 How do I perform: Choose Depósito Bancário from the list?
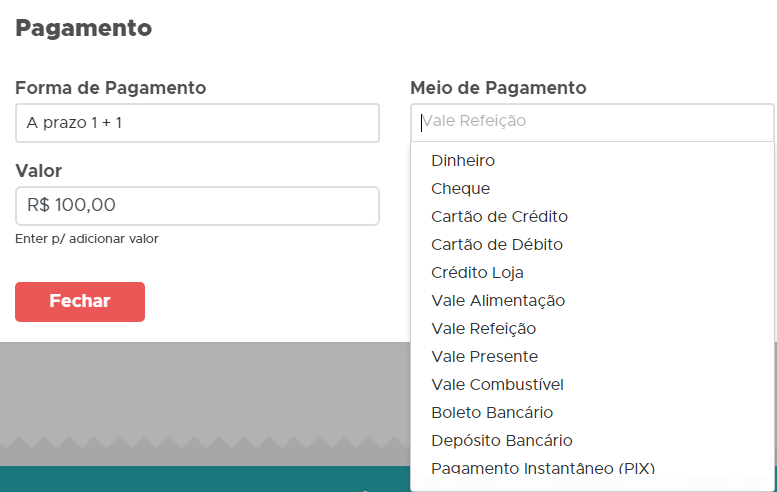pyautogui.click(x=501, y=440)
